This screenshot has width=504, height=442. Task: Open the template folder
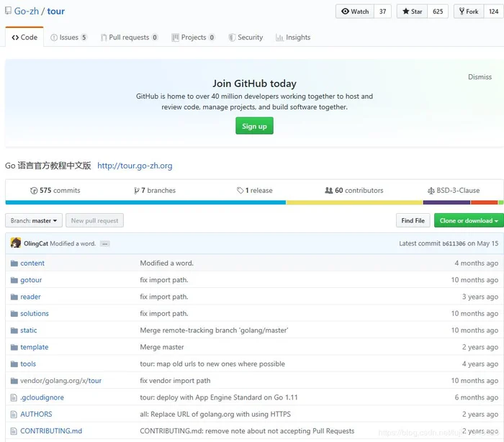pos(34,347)
